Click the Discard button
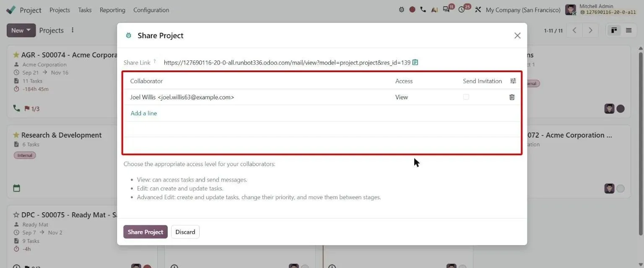 pyautogui.click(x=185, y=232)
